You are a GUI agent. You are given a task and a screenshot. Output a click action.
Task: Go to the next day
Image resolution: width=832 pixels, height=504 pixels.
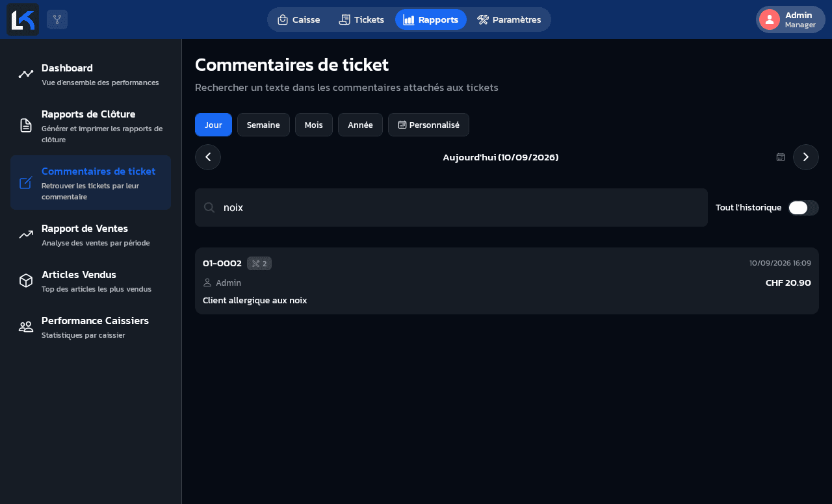tap(806, 157)
